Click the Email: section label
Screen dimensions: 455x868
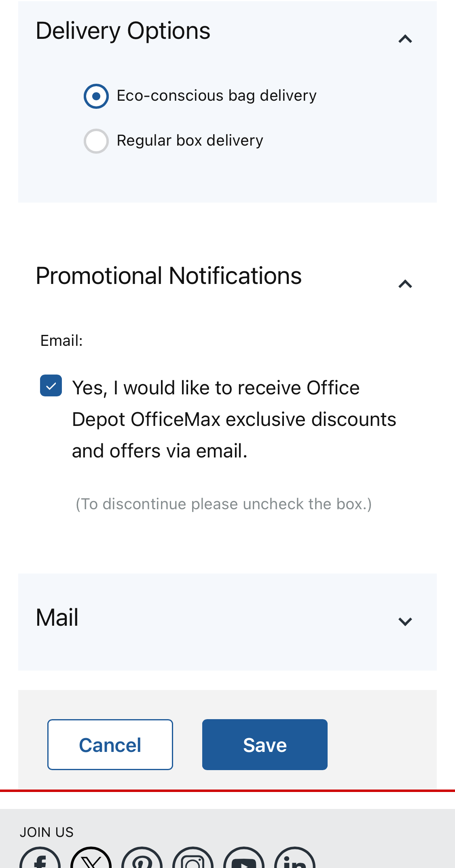[x=61, y=340]
